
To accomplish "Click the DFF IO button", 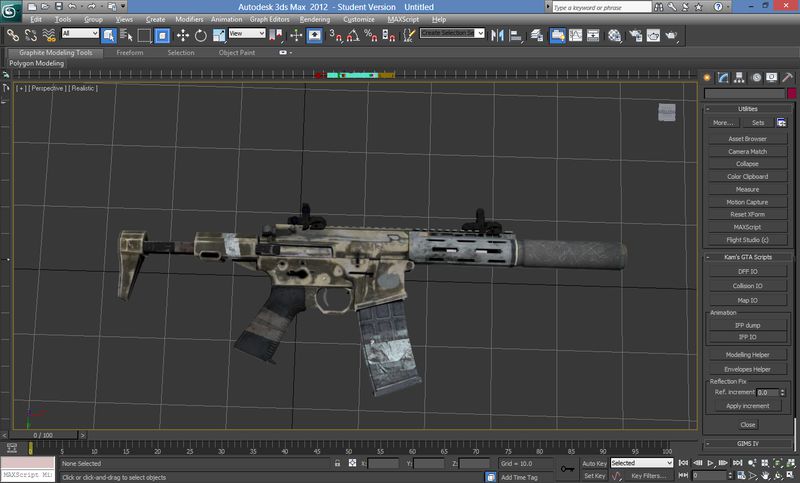I will coord(748,272).
